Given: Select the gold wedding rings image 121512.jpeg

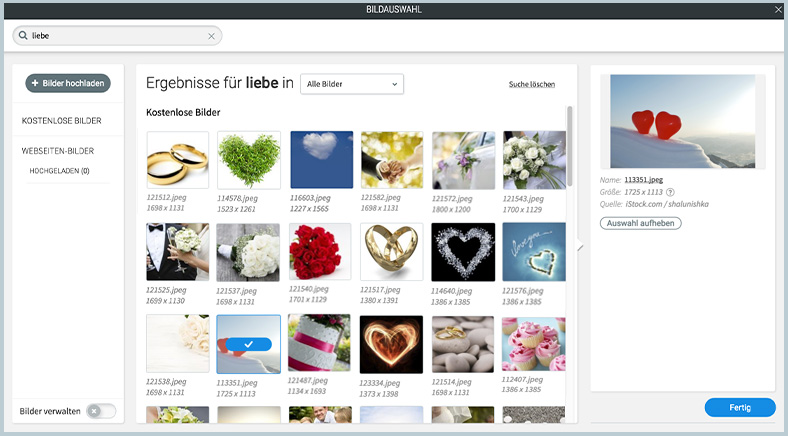Looking at the screenshot, I should (x=177, y=160).
